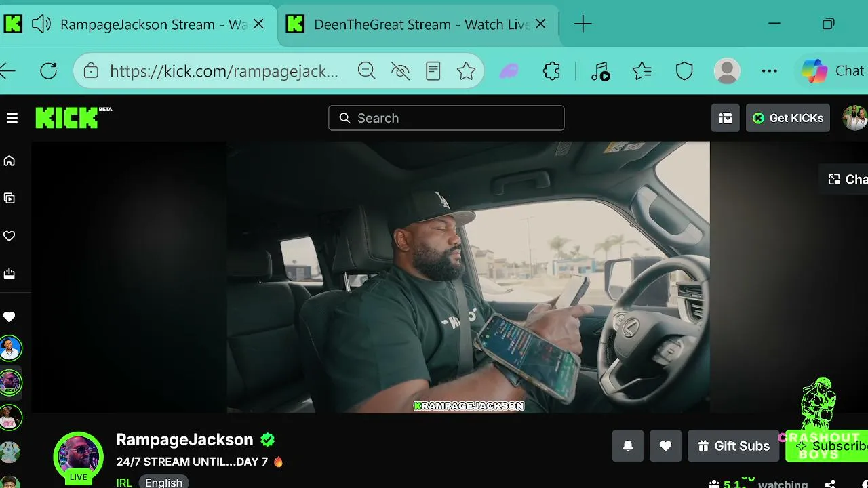This screenshot has width=868, height=488.
Task: Click the Get KICKs button
Action: pos(788,118)
